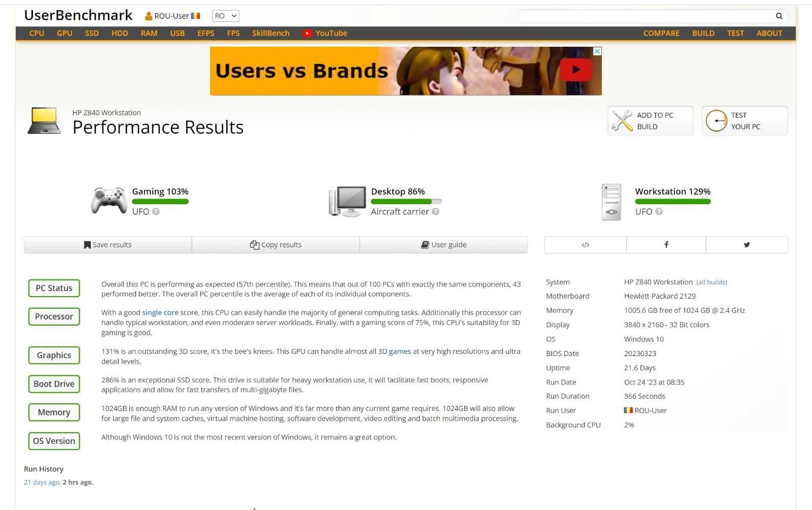Image resolution: width=812 pixels, height=510 pixels.
Task: Click the BIOS Date value 20230323
Action: click(640, 354)
